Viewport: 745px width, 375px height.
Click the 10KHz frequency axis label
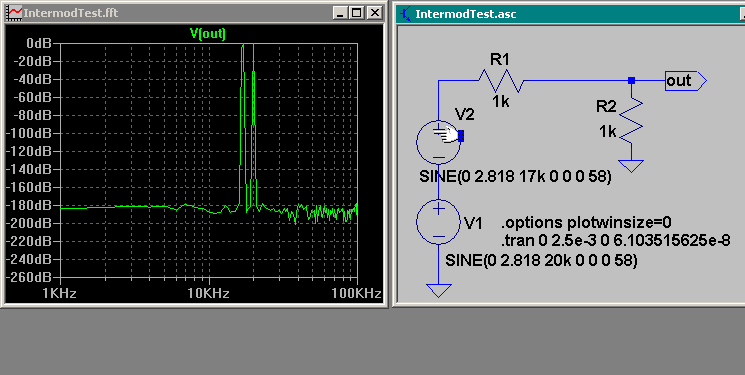[209, 294]
